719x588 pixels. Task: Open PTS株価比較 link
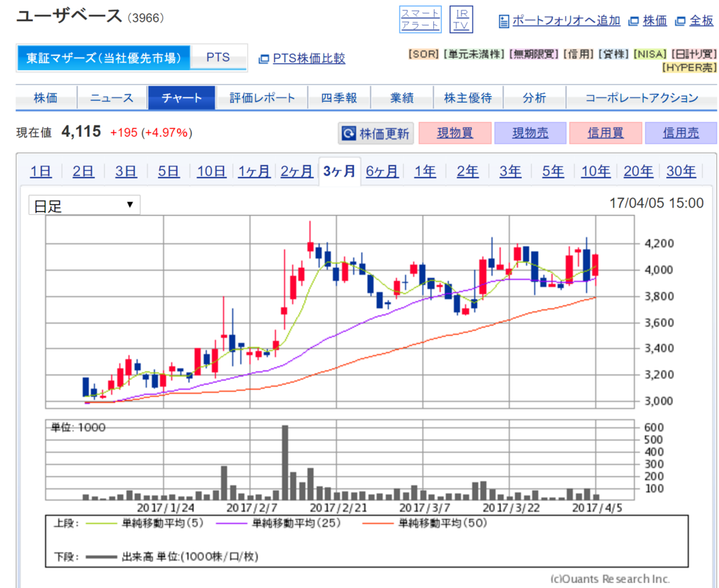(309, 58)
